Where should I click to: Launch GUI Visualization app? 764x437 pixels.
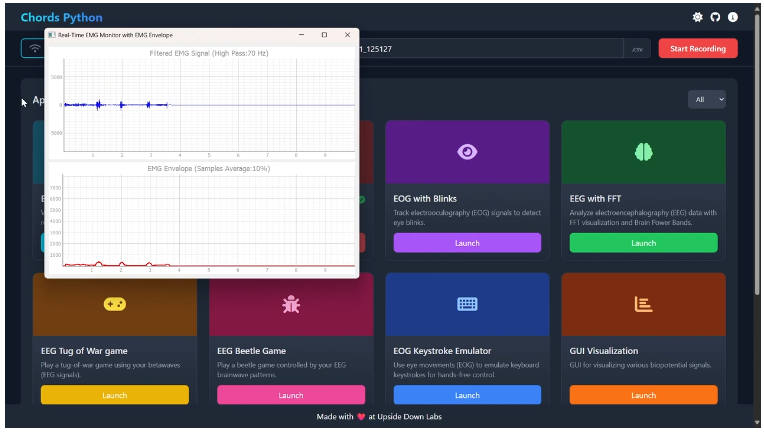coord(644,395)
